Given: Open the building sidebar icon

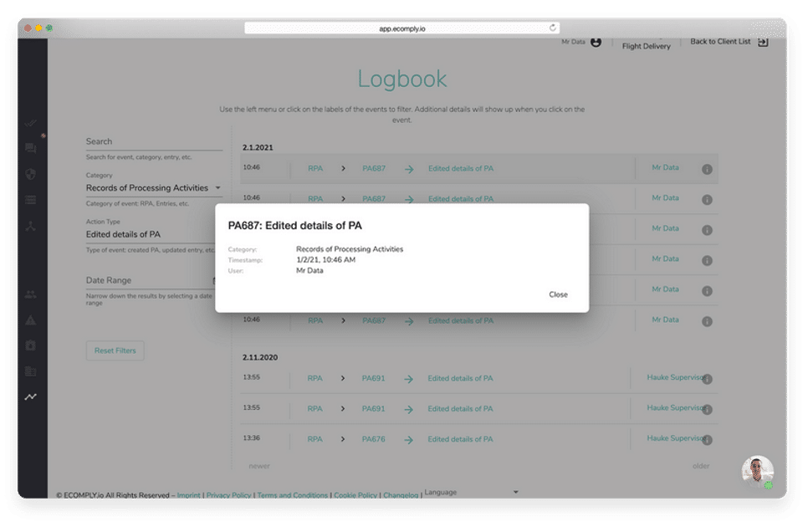Looking at the screenshot, I should pyautogui.click(x=31, y=371).
